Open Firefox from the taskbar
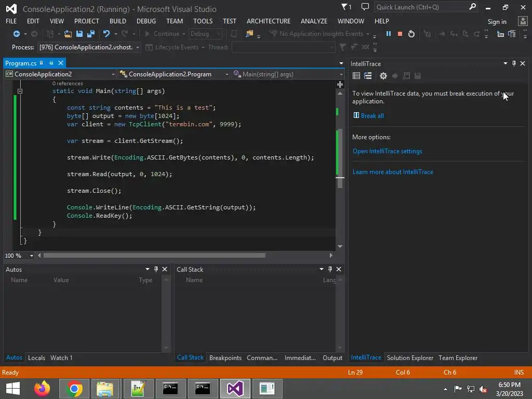532x399 pixels. [42, 389]
